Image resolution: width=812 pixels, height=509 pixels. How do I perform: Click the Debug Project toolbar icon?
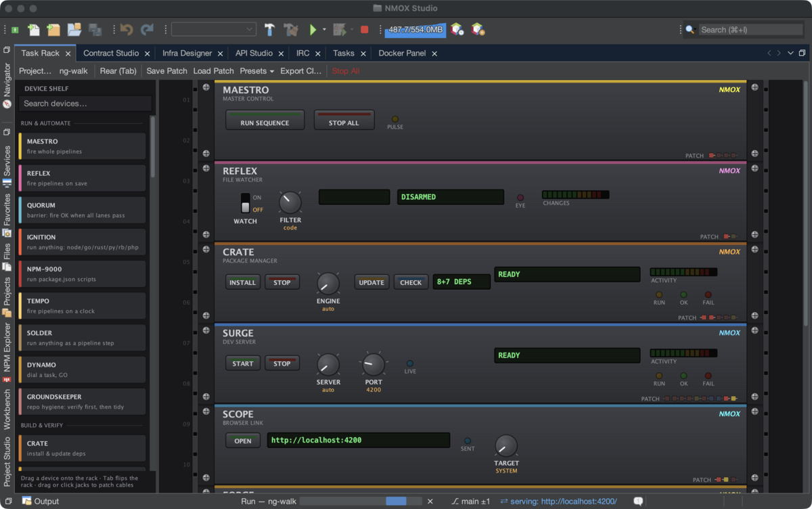(x=340, y=30)
